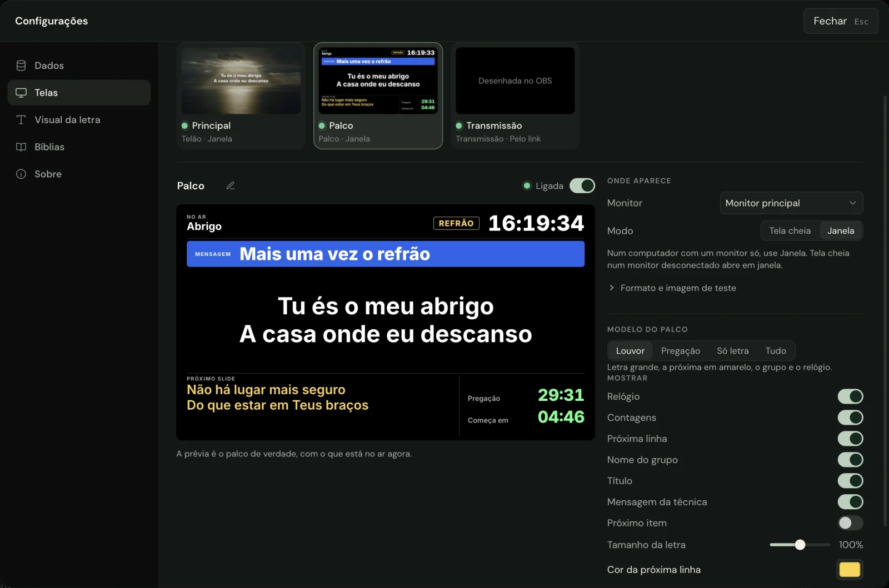
Task: Click the Telas monitor icon
Action: [21, 93]
